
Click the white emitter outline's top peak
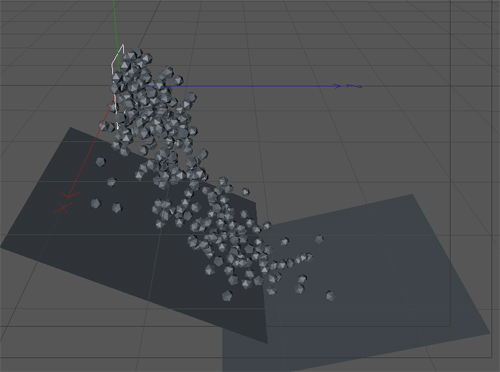[x=122, y=46]
